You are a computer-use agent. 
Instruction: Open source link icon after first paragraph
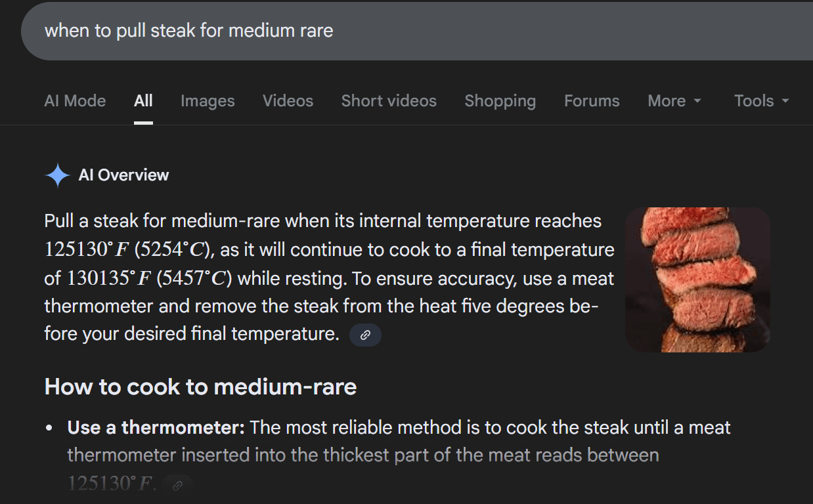click(365, 335)
